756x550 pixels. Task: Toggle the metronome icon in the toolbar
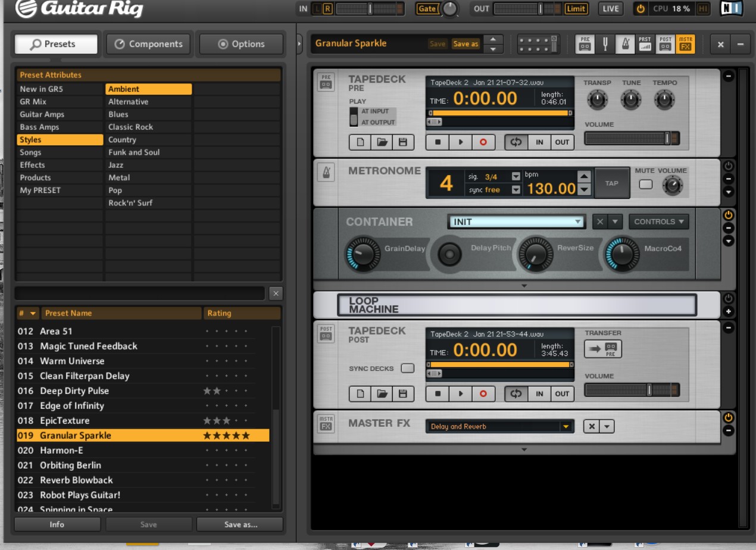tap(624, 43)
